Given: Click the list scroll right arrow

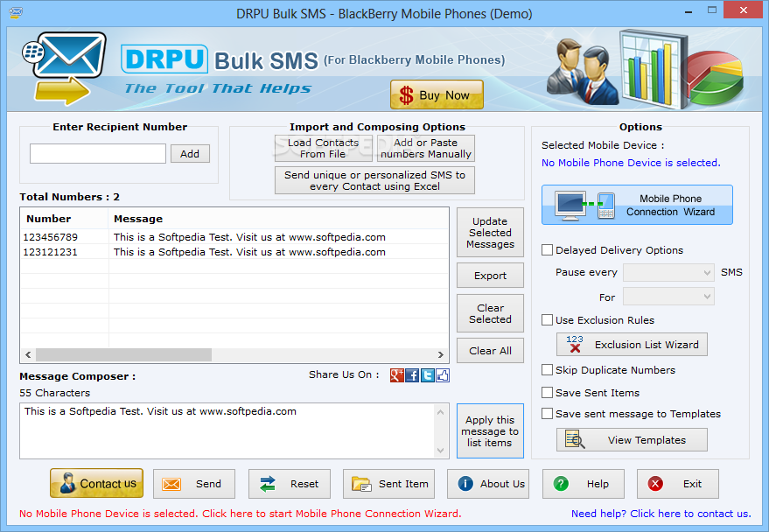Looking at the screenshot, I should click(440, 354).
